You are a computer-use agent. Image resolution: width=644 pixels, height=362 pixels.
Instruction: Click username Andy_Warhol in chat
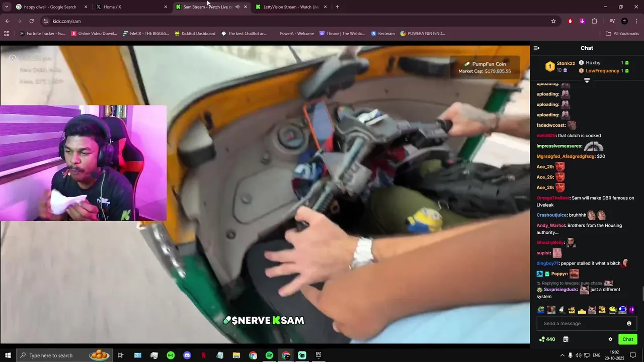[x=551, y=226]
